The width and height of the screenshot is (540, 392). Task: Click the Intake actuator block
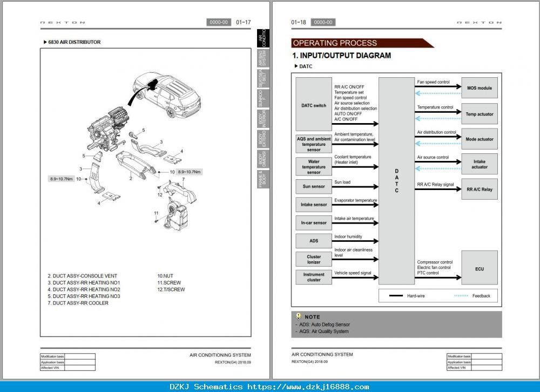(x=480, y=164)
